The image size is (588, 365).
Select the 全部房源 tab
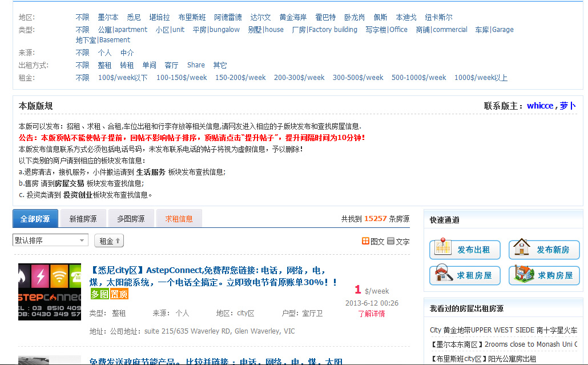pos(35,218)
